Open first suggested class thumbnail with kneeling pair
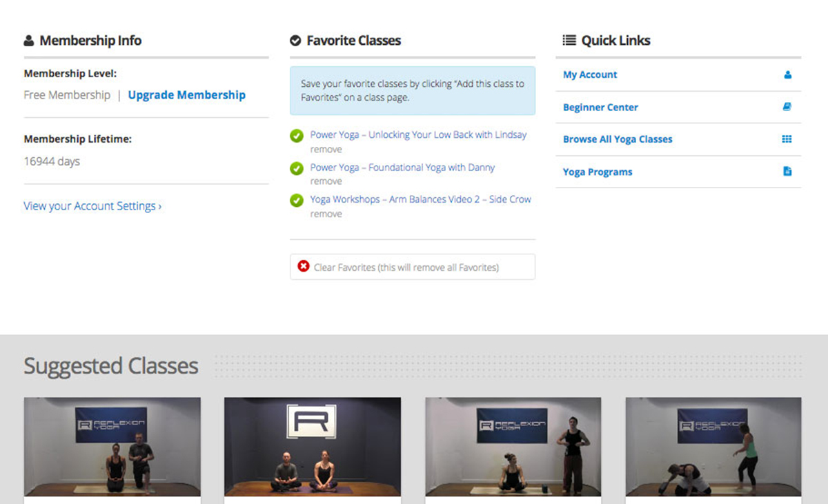828x504 pixels. coord(112,447)
